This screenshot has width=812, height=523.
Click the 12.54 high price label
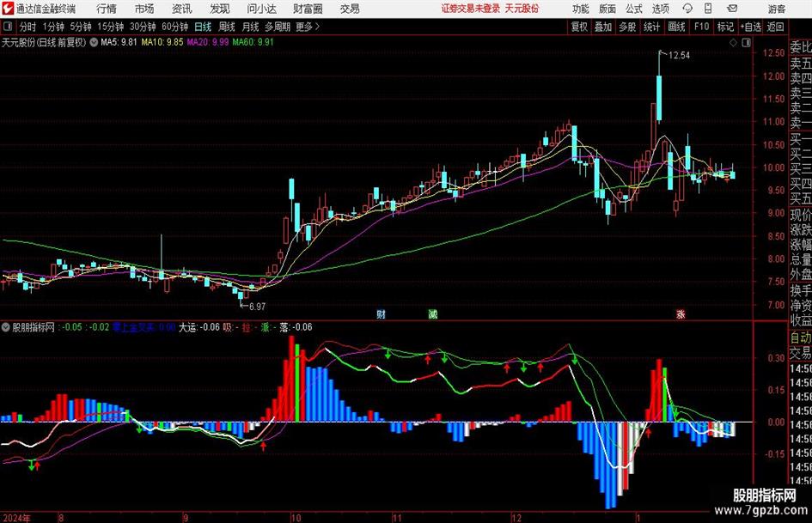coord(679,56)
